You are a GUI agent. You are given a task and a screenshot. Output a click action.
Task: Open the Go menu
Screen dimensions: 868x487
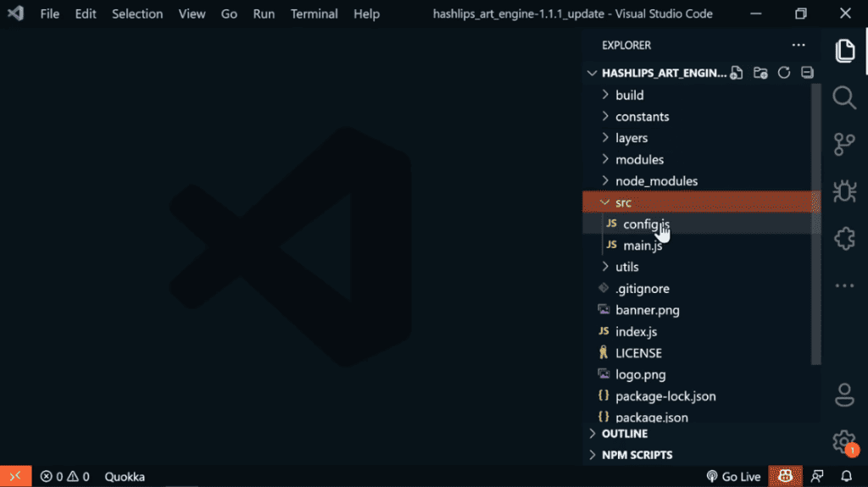pyautogui.click(x=229, y=14)
